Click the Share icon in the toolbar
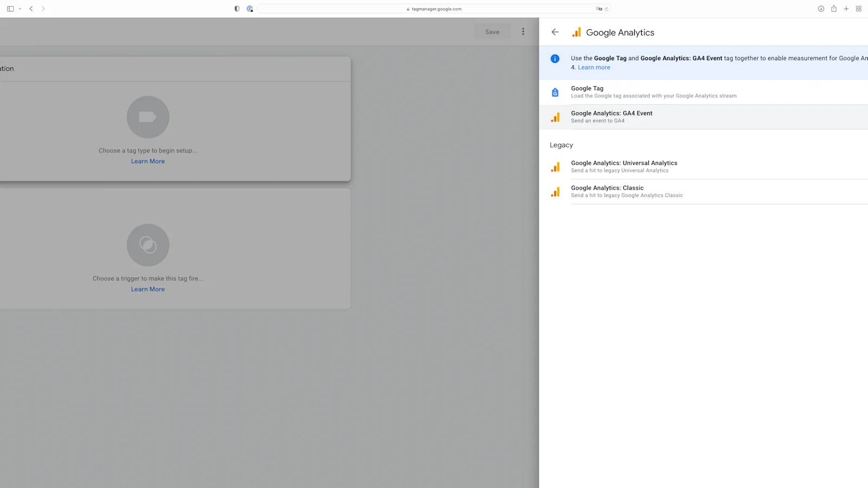 (x=834, y=9)
